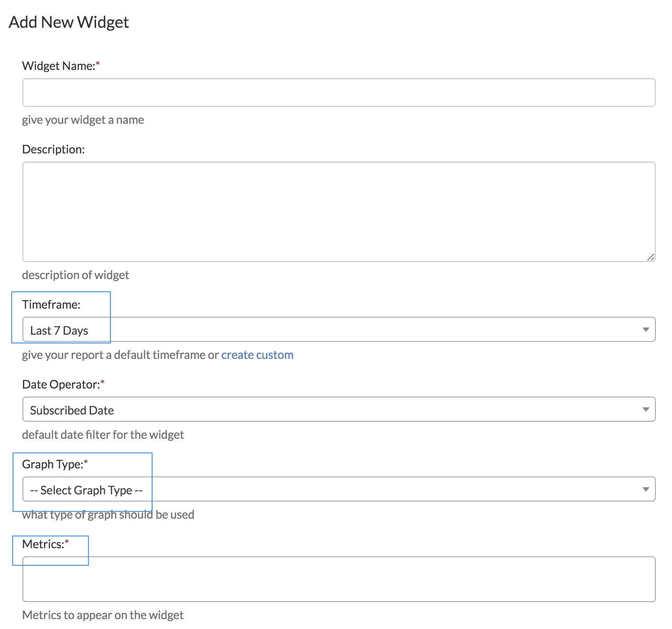Grab the Description box resize handle

click(x=650, y=257)
